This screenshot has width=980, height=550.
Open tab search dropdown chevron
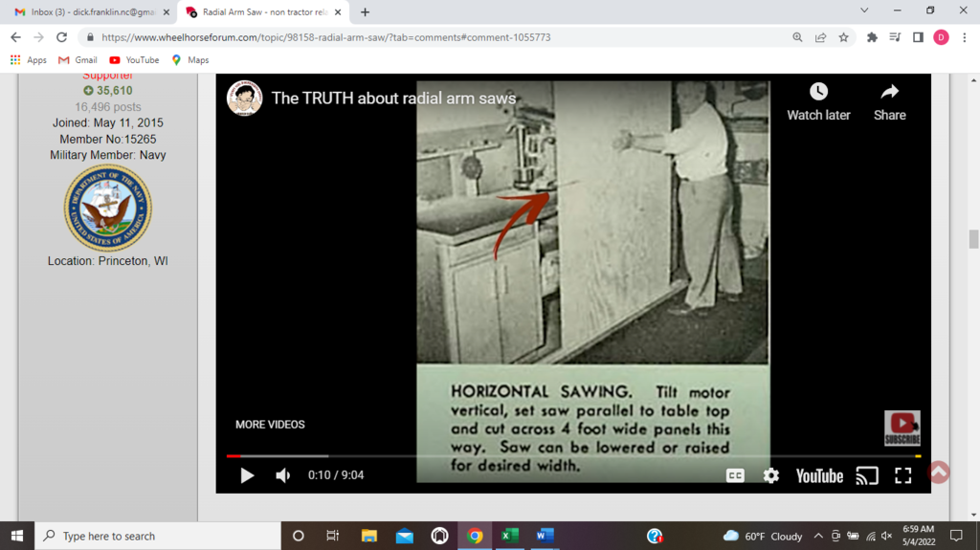coord(864,11)
